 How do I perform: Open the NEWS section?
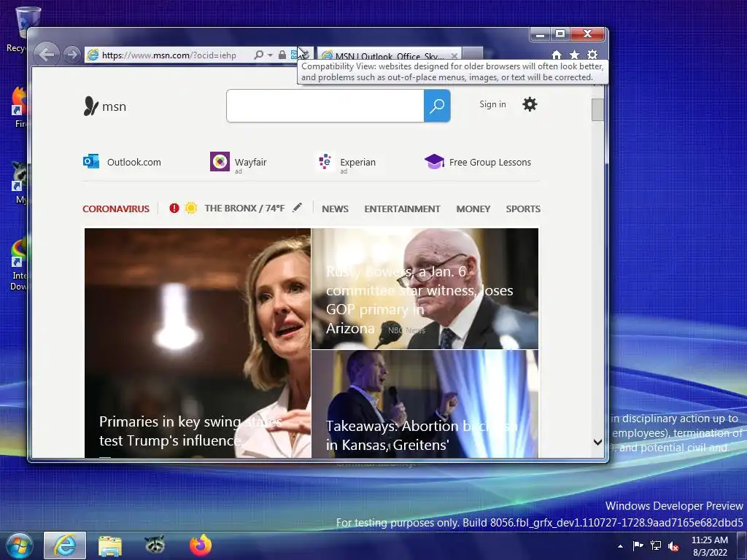(x=335, y=209)
